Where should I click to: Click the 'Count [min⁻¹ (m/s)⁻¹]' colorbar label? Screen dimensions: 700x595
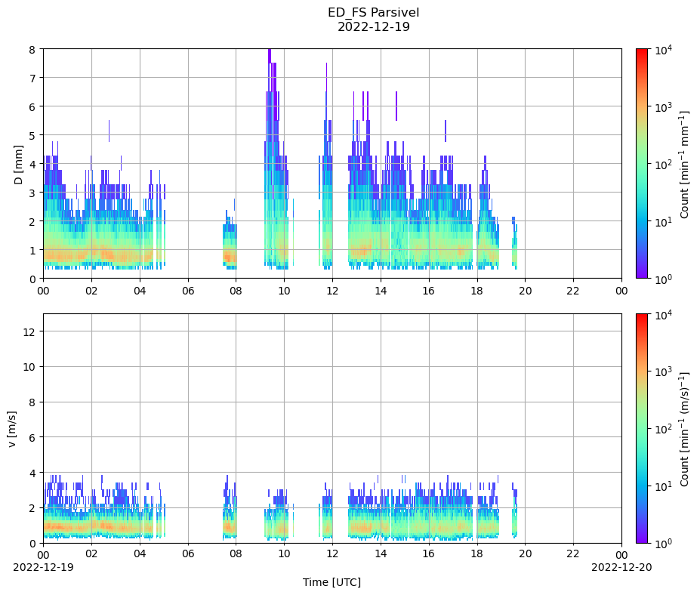pyautogui.click(x=683, y=429)
